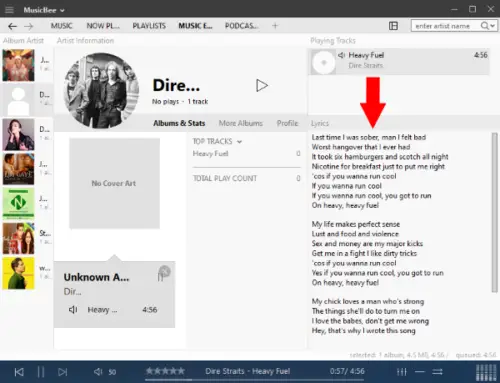Skip to previous track

tap(19, 372)
